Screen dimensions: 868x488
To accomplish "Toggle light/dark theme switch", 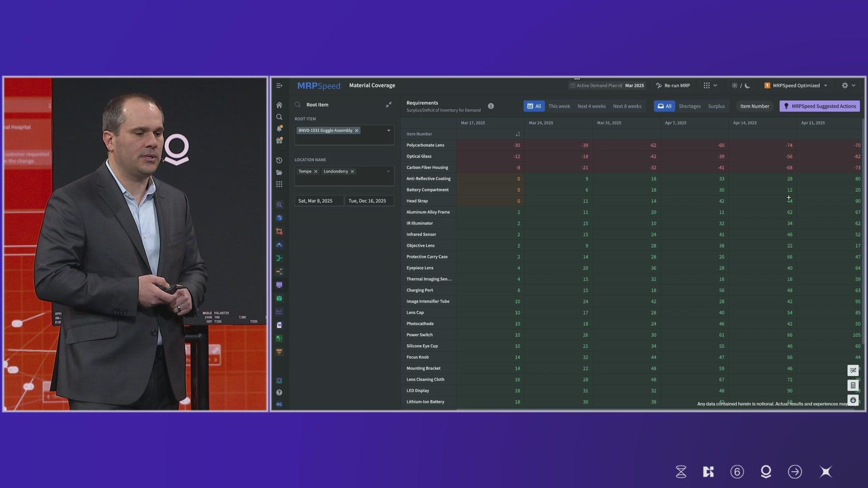I will pyautogui.click(x=741, y=85).
